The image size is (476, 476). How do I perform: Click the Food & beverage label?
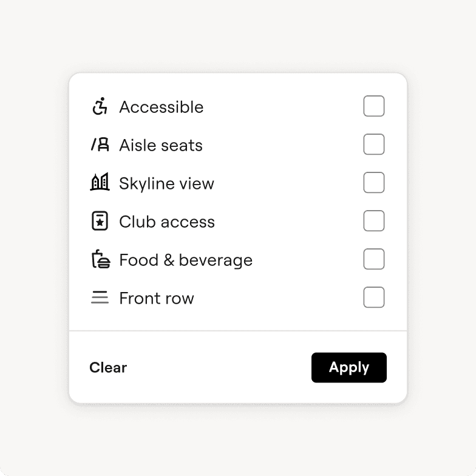coord(185,260)
